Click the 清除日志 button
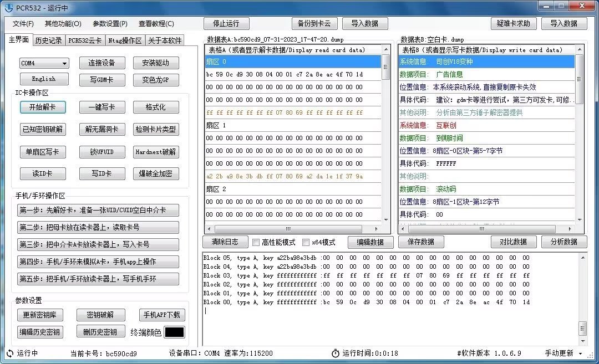This screenshot has width=599, height=364. click(x=225, y=242)
